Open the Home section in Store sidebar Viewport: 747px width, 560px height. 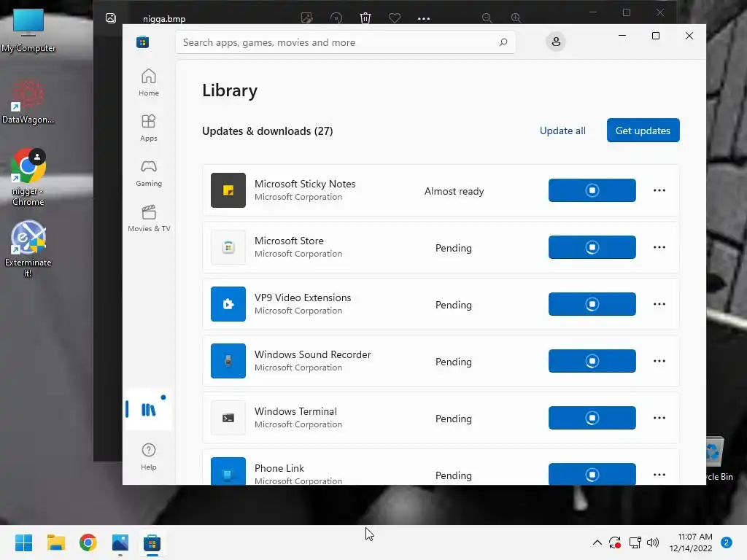click(x=149, y=82)
